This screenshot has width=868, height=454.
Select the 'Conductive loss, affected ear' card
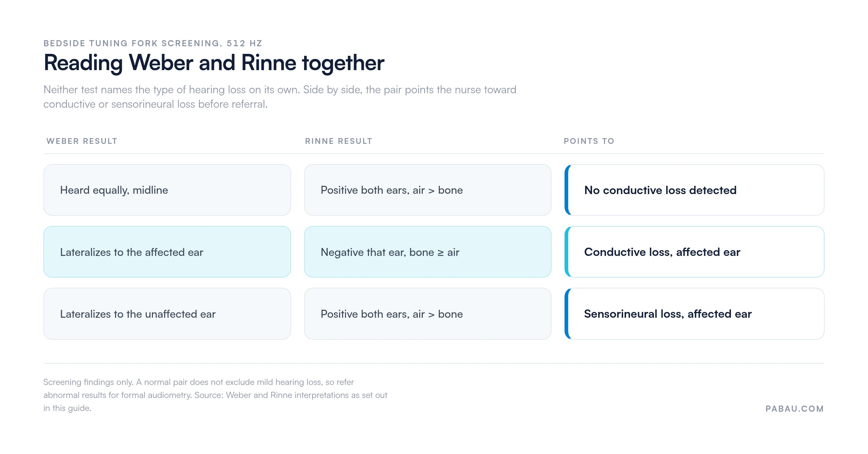(694, 252)
